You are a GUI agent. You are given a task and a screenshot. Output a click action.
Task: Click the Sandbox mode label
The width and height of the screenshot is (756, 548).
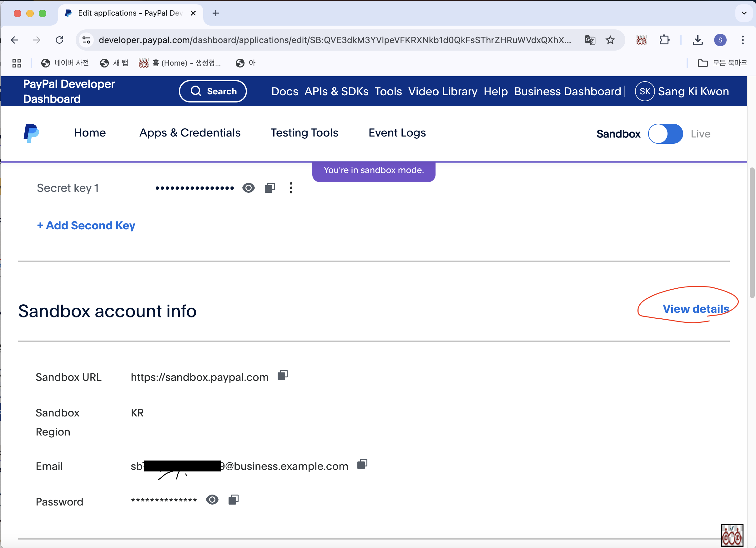click(618, 134)
